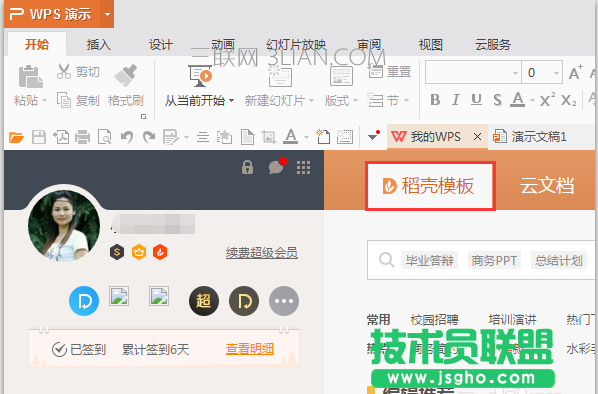Open the 稻壳模板 tab
Screen dimensions: 598x394
click(x=430, y=186)
